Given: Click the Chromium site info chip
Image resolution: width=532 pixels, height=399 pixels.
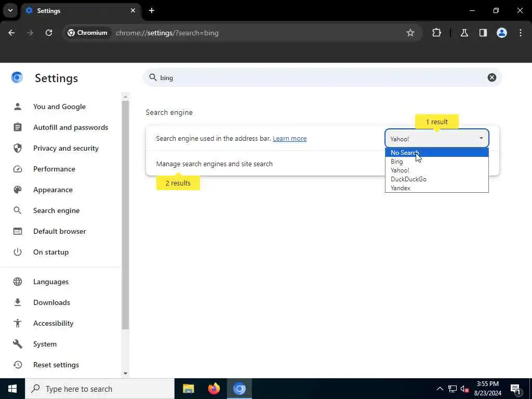Looking at the screenshot, I should tap(87, 33).
